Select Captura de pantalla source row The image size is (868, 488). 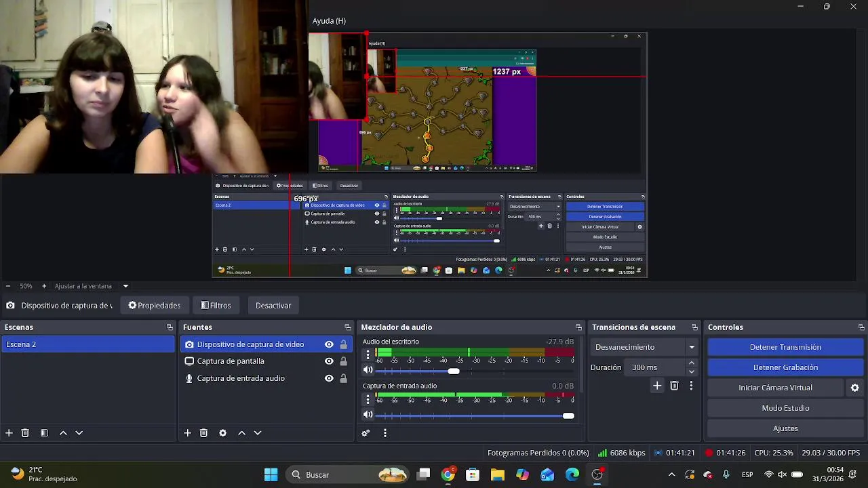click(266, 361)
